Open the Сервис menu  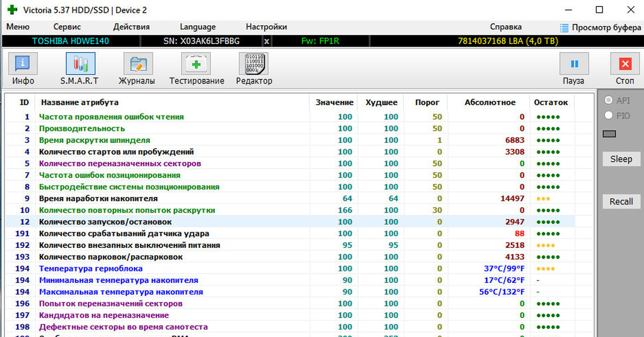coord(67,27)
